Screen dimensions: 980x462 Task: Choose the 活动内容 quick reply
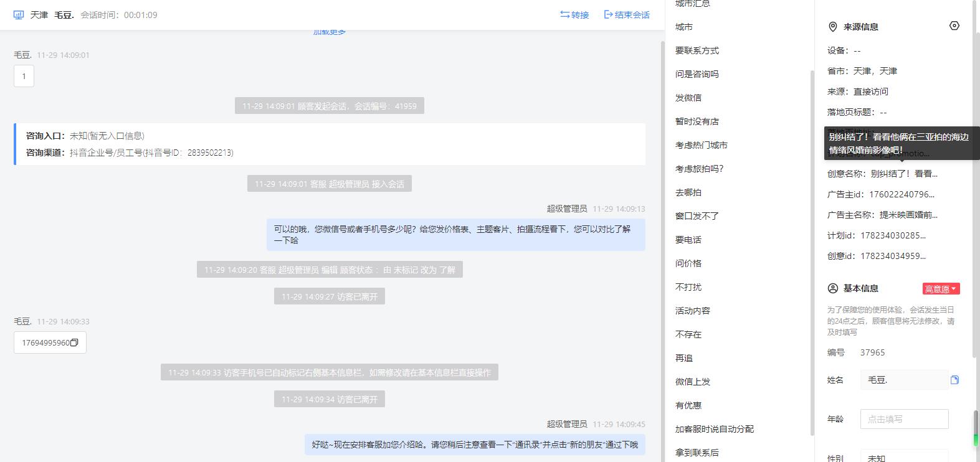pyautogui.click(x=693, y=311)
